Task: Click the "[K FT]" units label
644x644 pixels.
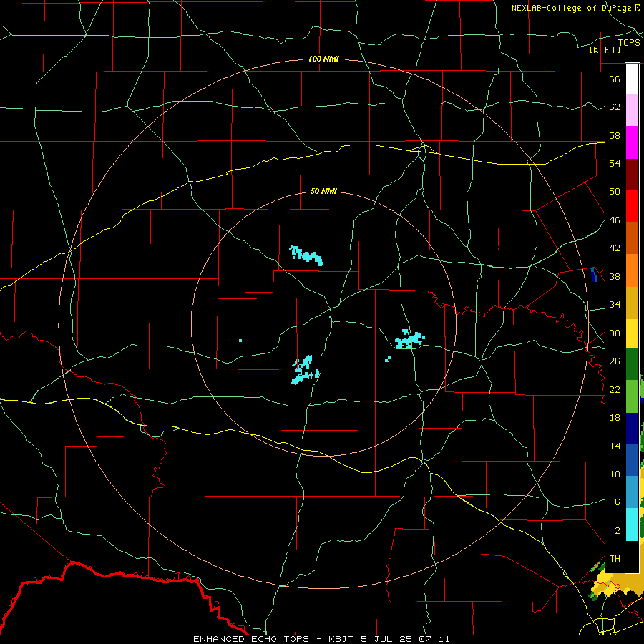Action: click(x=605, y=49)
